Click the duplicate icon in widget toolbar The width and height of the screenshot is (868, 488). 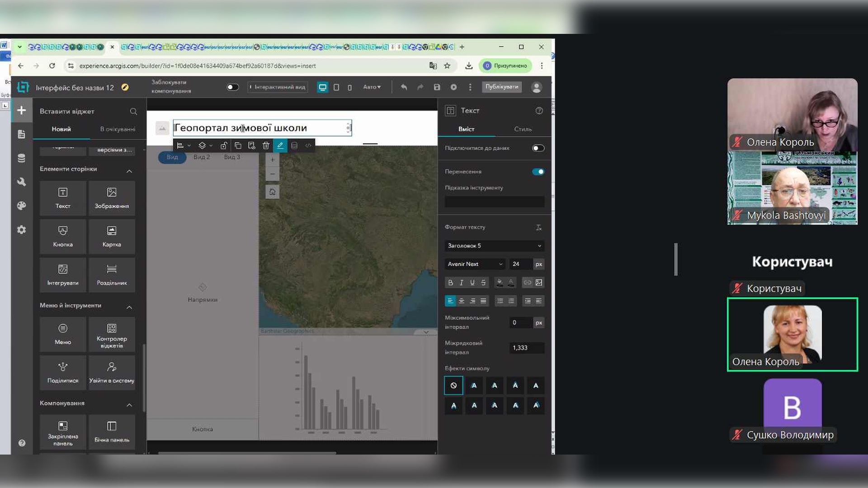238,145
